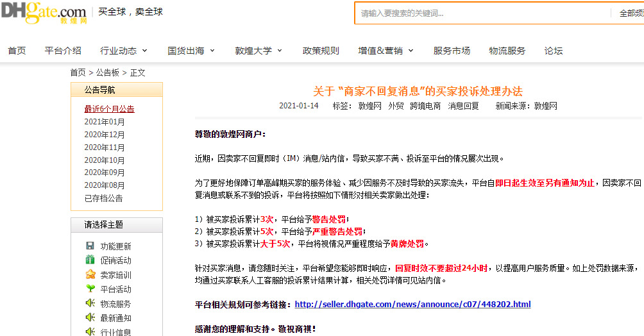Open announcements for 2020年10月
Screen dimensions: 644x336
coord(105,160)
